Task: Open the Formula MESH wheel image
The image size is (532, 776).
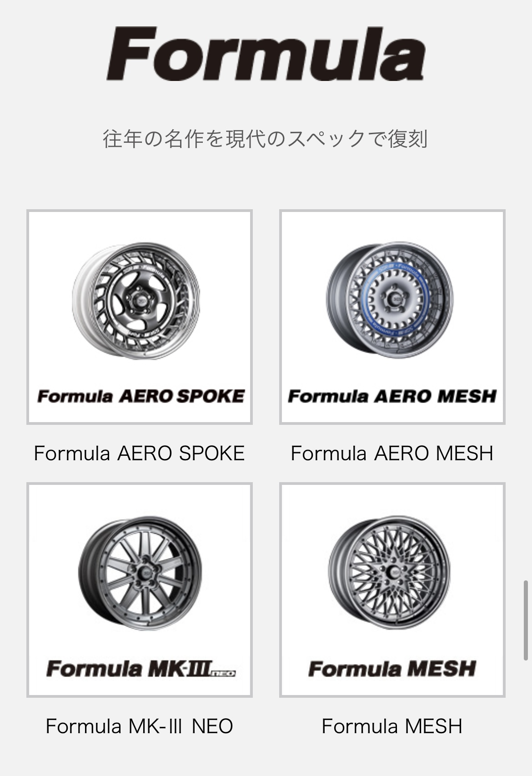Action: pyautogui.click(x=392, y=590)
